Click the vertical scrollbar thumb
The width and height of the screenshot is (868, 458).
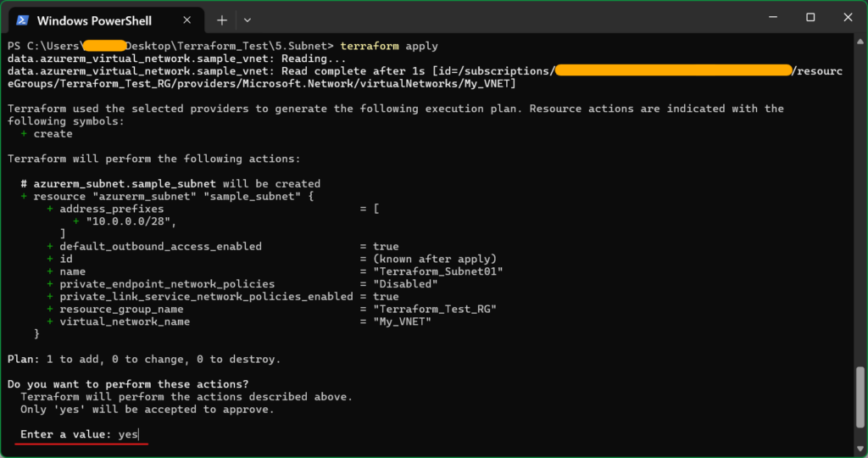click(x=860, y=397)
